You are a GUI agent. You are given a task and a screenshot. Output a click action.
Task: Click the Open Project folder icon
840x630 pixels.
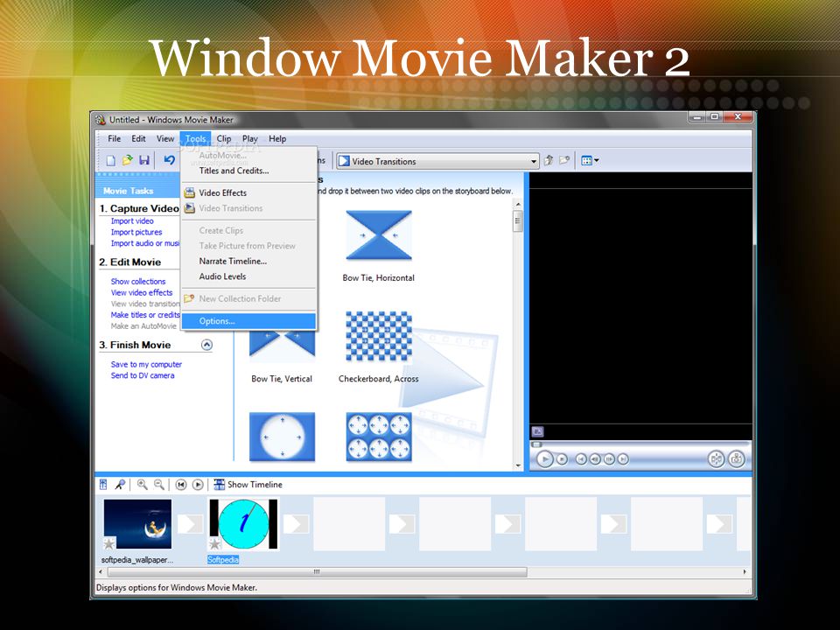click(x=127, y=160)
